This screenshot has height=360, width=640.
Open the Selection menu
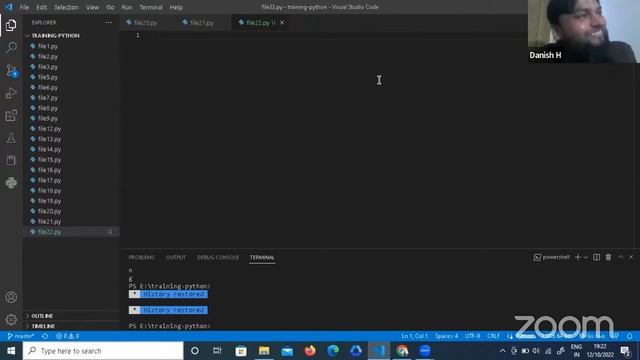point(66,7)
